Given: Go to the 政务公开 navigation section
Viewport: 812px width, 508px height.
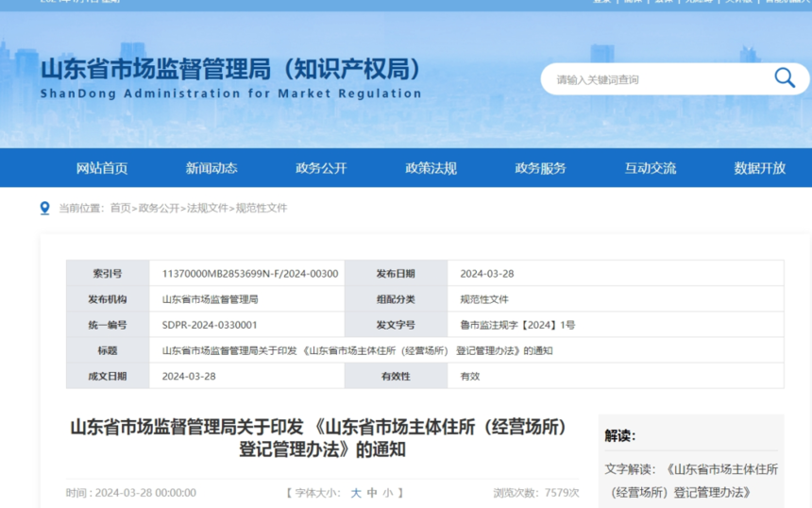Looking at the screenshot, I should pos(321,168).
